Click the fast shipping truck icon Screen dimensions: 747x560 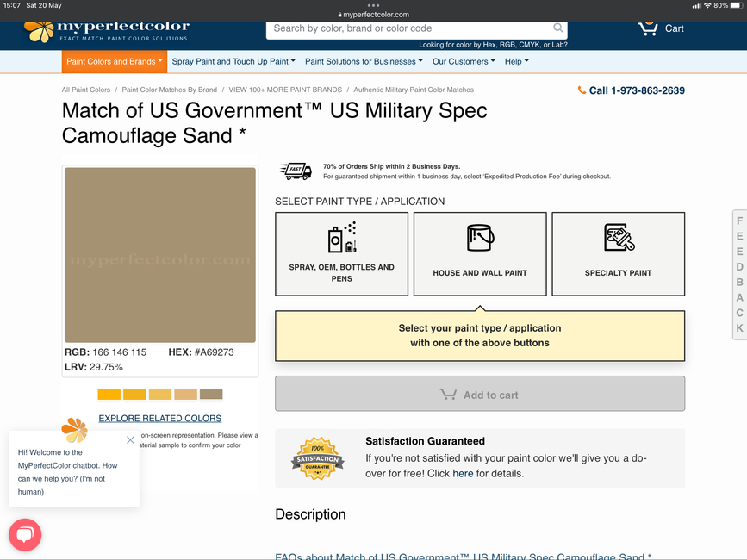[296, 171]
